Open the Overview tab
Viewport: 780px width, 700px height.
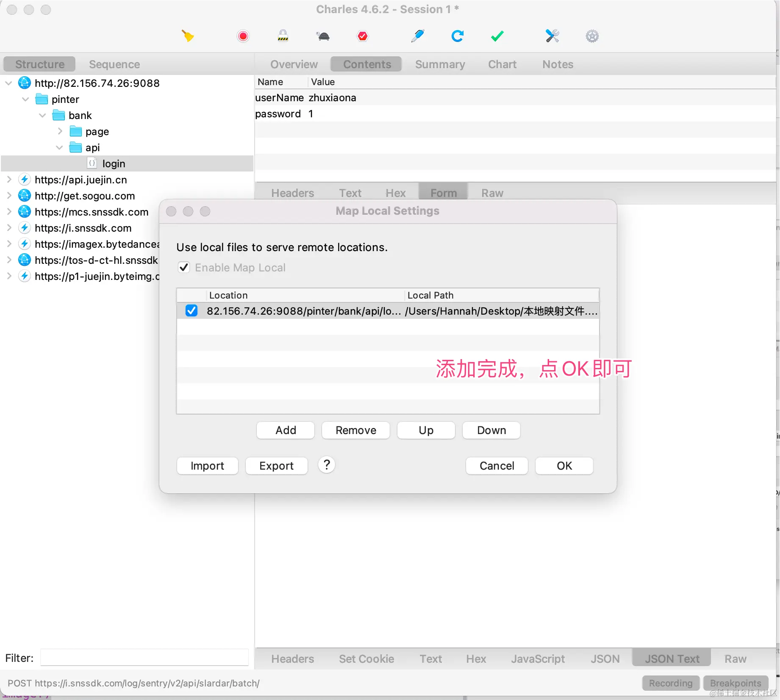tap(294, 64)
